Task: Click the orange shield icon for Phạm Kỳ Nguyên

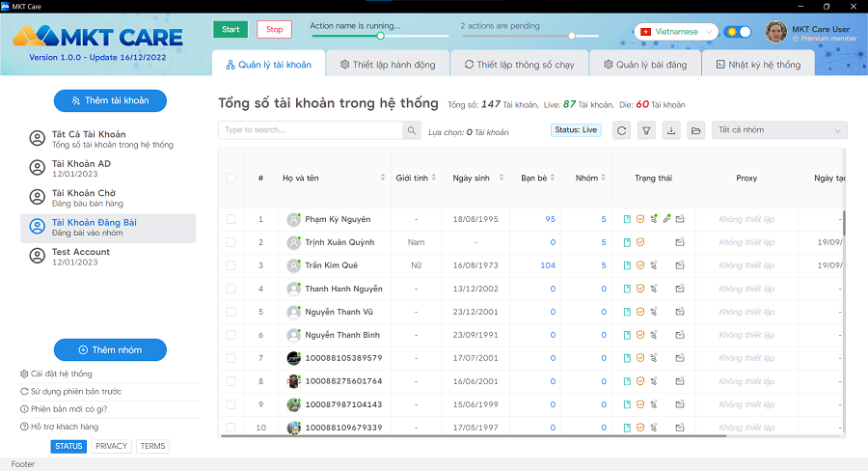Action: [x=640, y=219]
